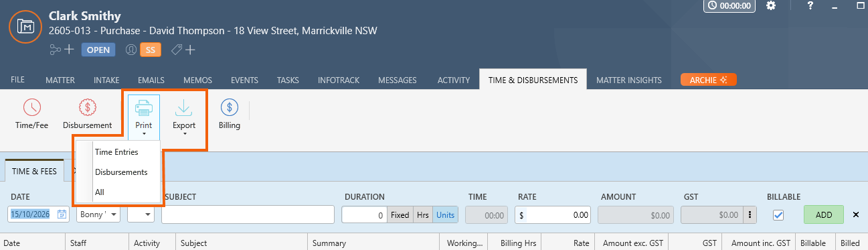Image resolution: width=868 pixels, height=250 pixels.
Task: Click the Rate amount field
Action: click(x=553, y=215)
